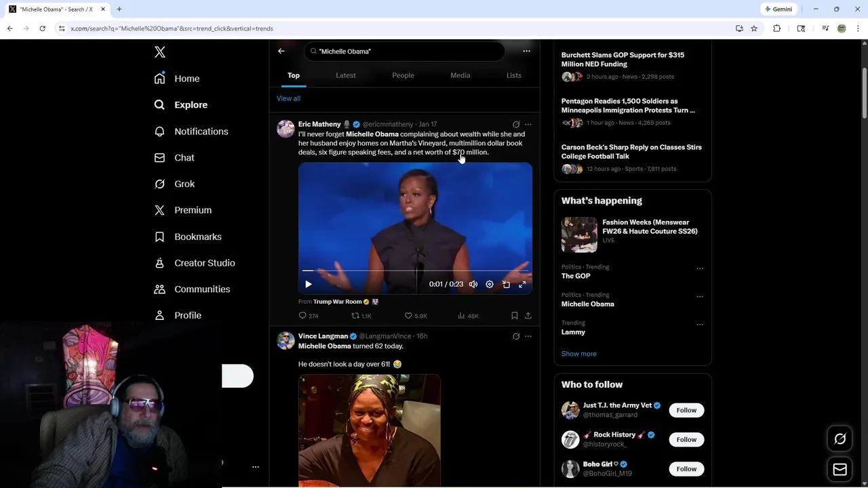Go back using search page arrow
Viewport: 868px width, 488px height.
pos(281,51)
